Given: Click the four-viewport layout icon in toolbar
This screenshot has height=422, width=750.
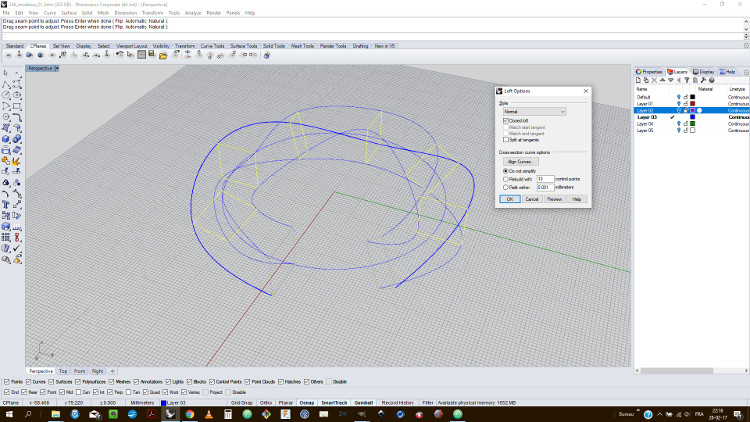Looking at the screenshot, I should tap(141, 56).
